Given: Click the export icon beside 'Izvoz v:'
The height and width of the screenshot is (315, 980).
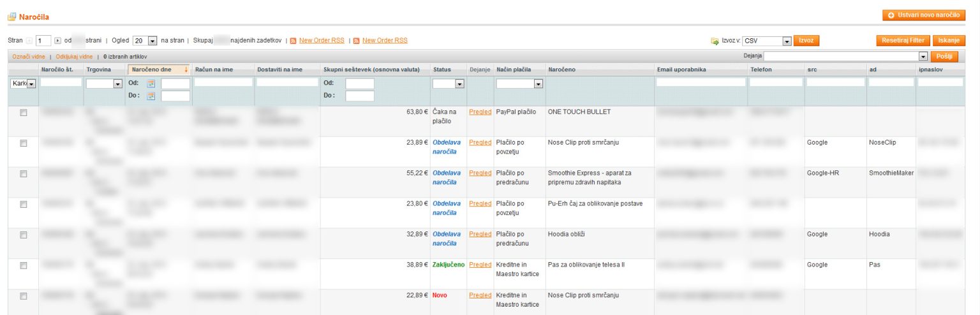Looking at the screenshot, I should pos(715,41).
